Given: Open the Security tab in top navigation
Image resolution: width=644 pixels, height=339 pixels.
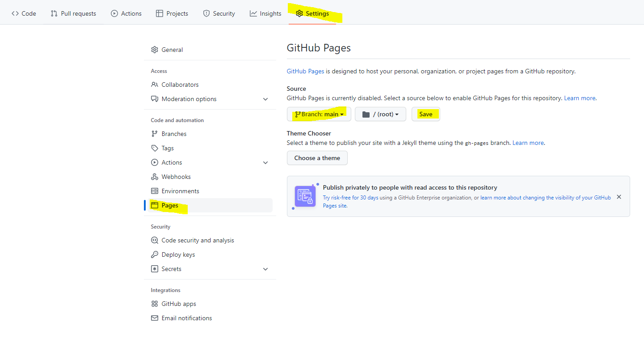Looking at the screenshot, I should click(219, 13).
